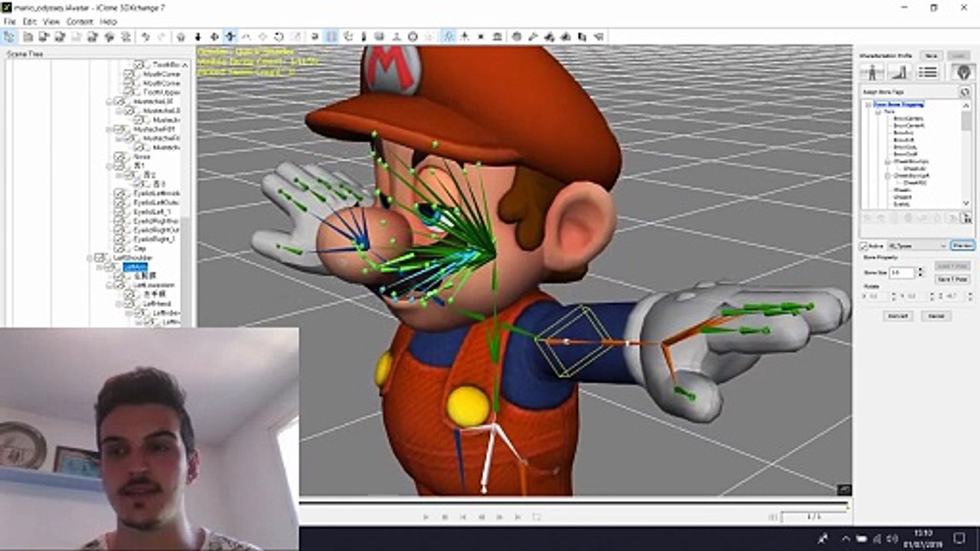
Task: Toggle the LeftArm checkbox in Scene Tree
Action: pos(109,267)
